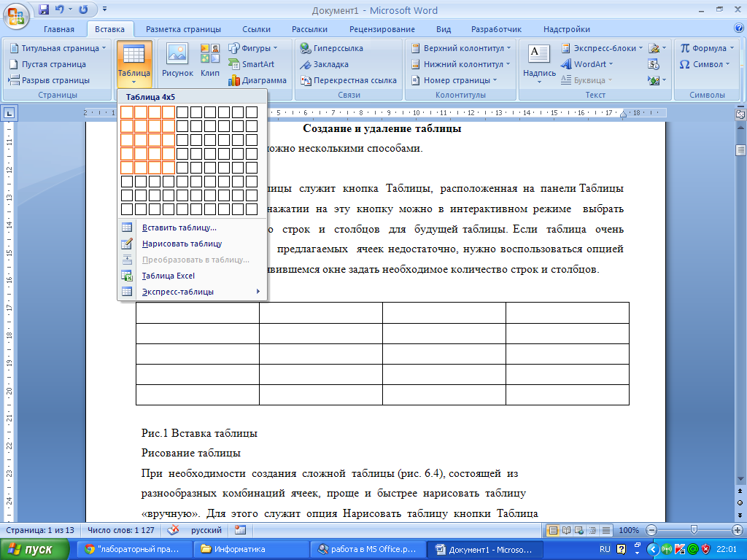Image resolution: width=747 pixels, height=560 pixels.
Task: Choose Нарисовать таблицу menu item
Action: point(193,244)
